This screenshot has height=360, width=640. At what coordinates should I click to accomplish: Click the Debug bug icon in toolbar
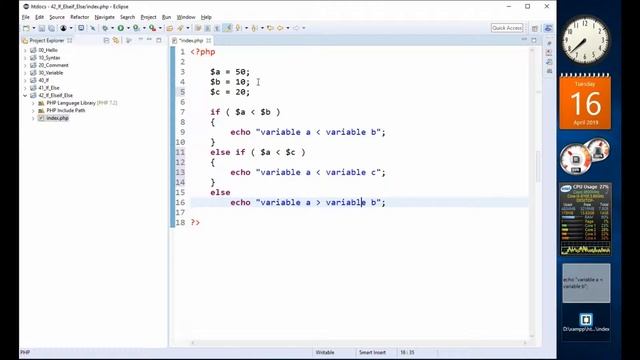coord(105,28)
